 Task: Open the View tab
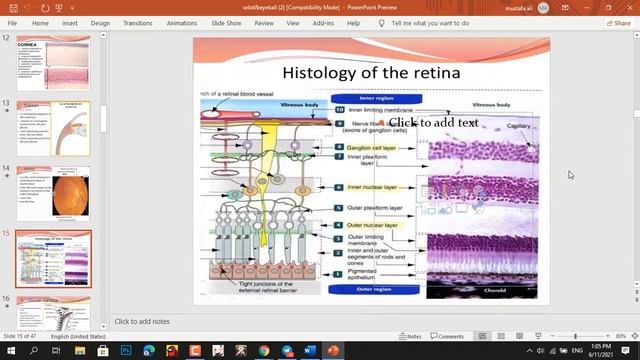coord(293,23)
